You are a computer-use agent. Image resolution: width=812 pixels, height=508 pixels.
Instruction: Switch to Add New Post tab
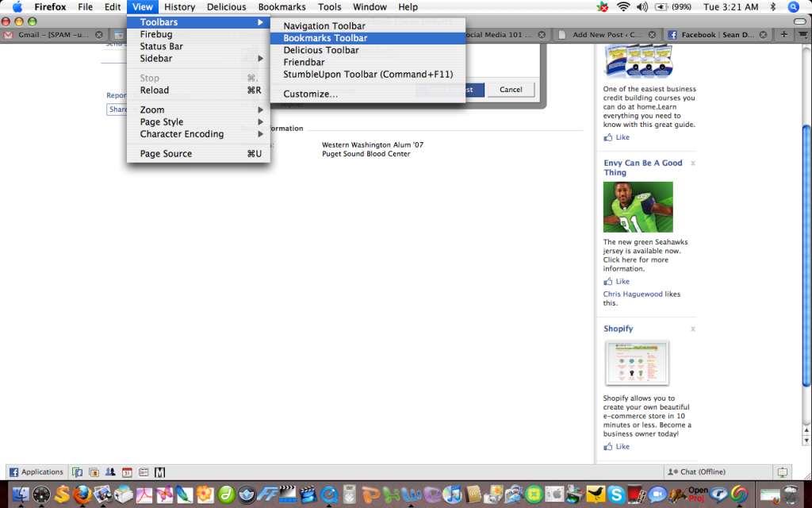pos(606,35)
